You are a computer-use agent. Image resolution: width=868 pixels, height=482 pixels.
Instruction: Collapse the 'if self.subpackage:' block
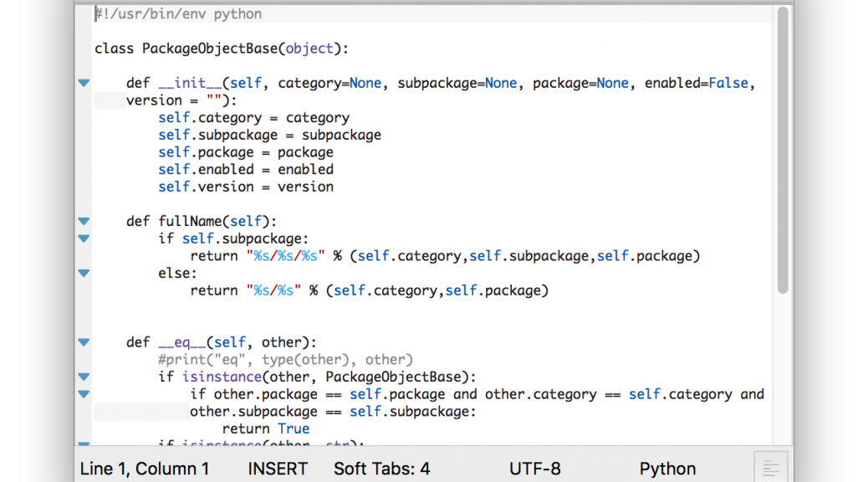(84, 238)
